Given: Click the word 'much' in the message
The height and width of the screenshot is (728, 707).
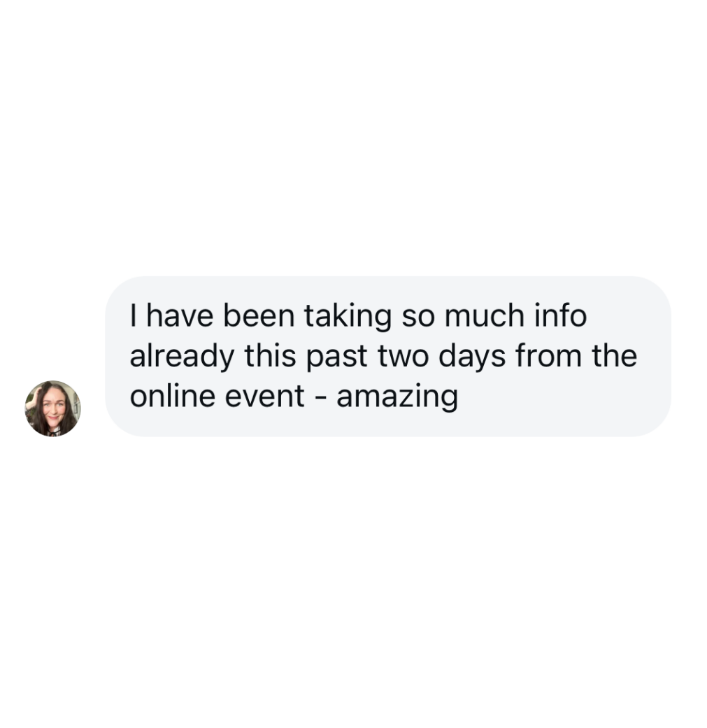Looking at the screenshot, I should 485,315.
